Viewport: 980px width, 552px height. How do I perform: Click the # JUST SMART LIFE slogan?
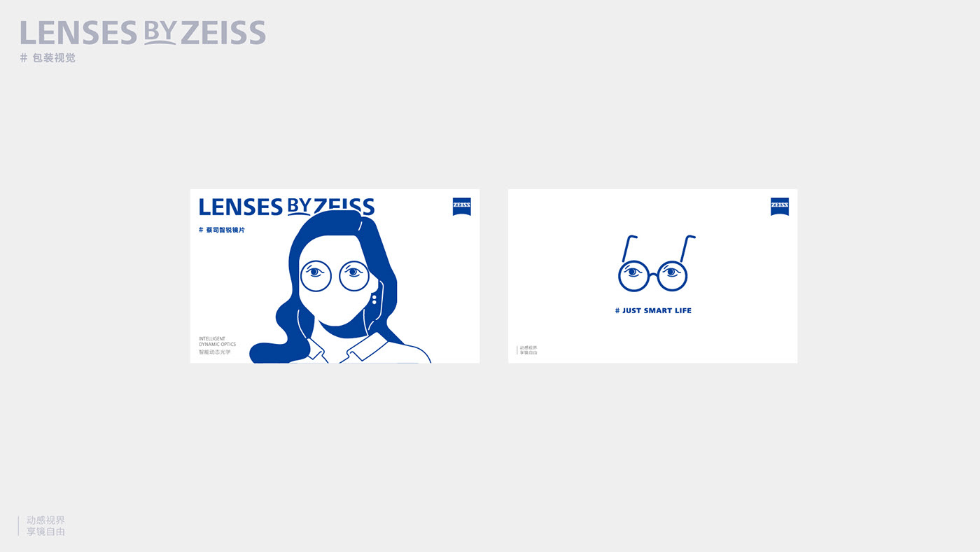pos(653,310)
